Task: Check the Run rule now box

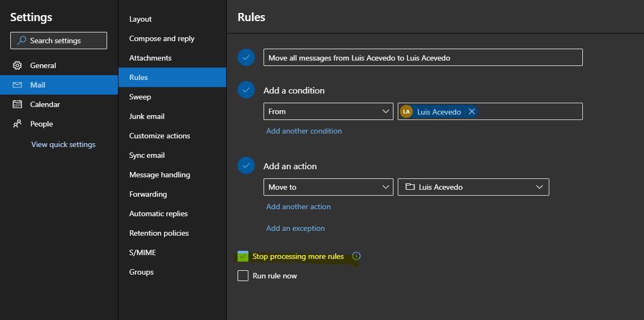Action: pyautogui.click(x=243, y=276)
